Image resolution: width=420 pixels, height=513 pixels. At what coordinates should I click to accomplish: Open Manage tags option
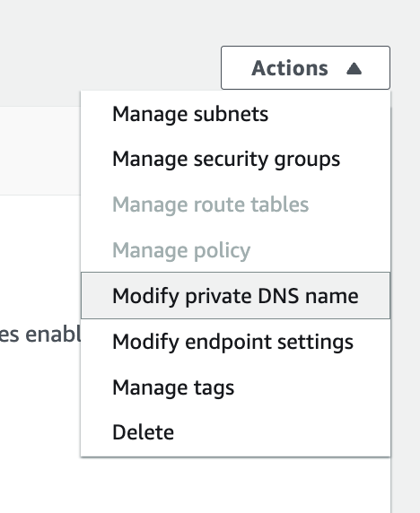(235, 387)
